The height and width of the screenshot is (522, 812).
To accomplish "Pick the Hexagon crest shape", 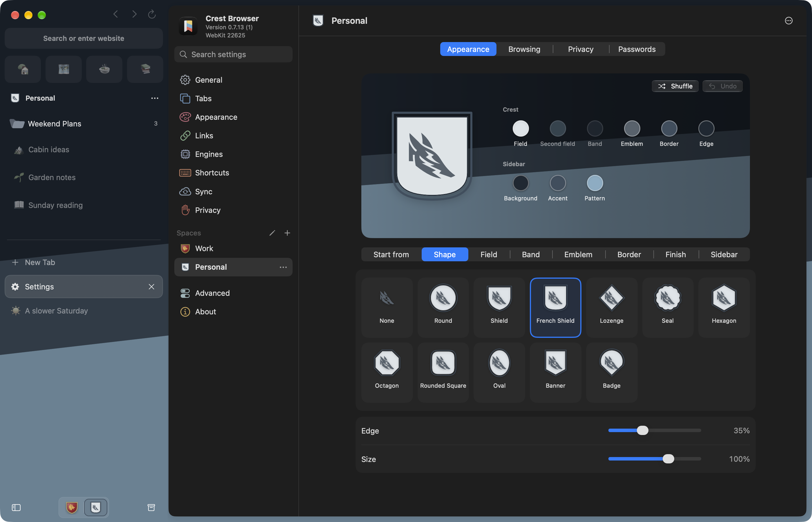I will [x=724, y=307].
